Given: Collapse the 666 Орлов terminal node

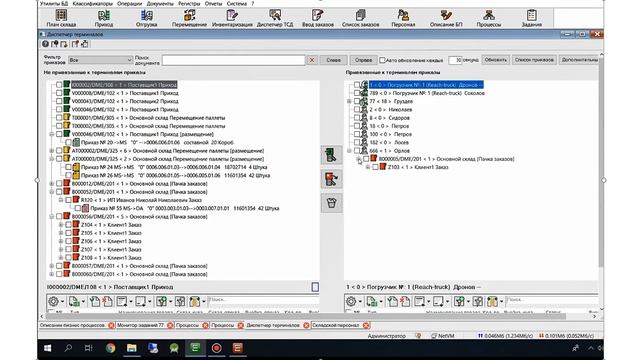Looking at the screenshot, I should coord(349,151).
